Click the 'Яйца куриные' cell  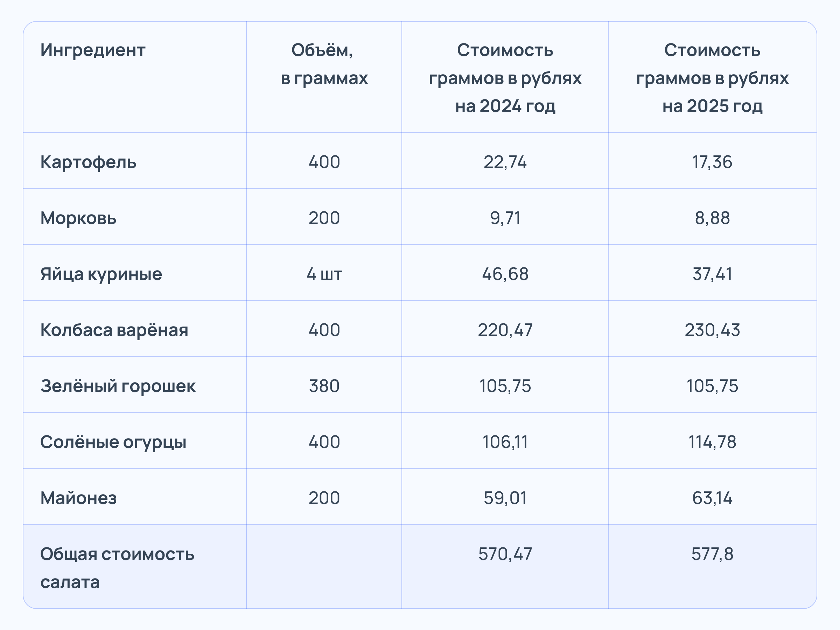click(x=101, y=274)
